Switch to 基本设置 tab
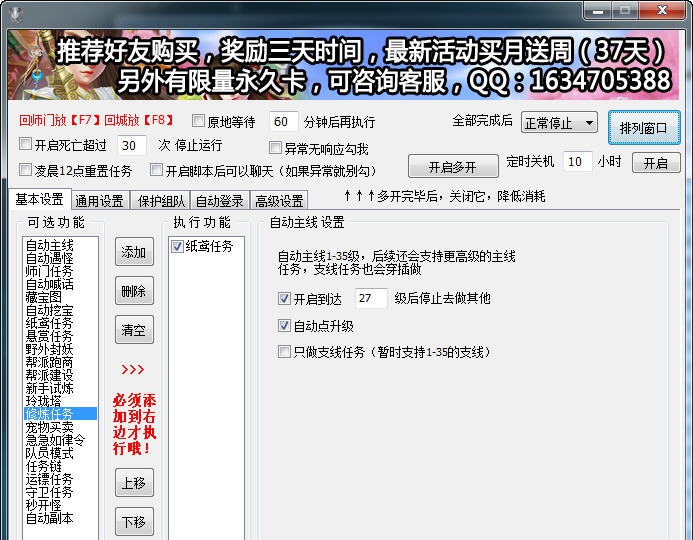Viewport: 693px width, 540px height. click(39, 200)
